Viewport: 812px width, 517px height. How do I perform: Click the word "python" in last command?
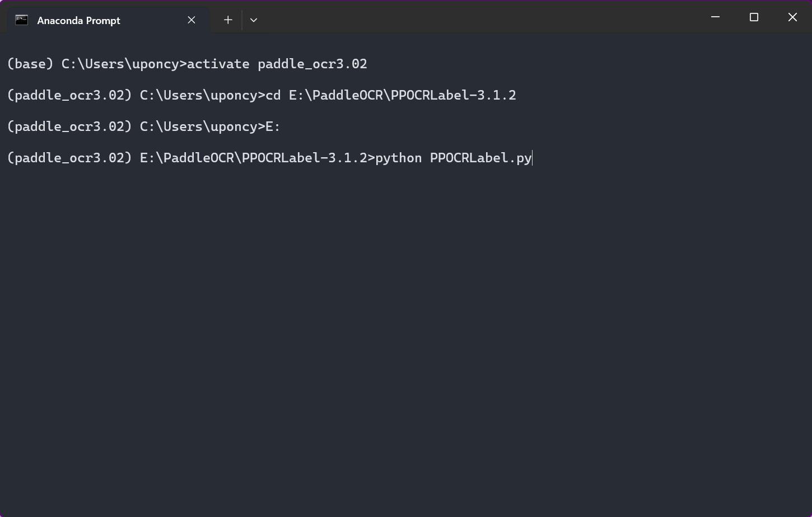pos(398,158)
